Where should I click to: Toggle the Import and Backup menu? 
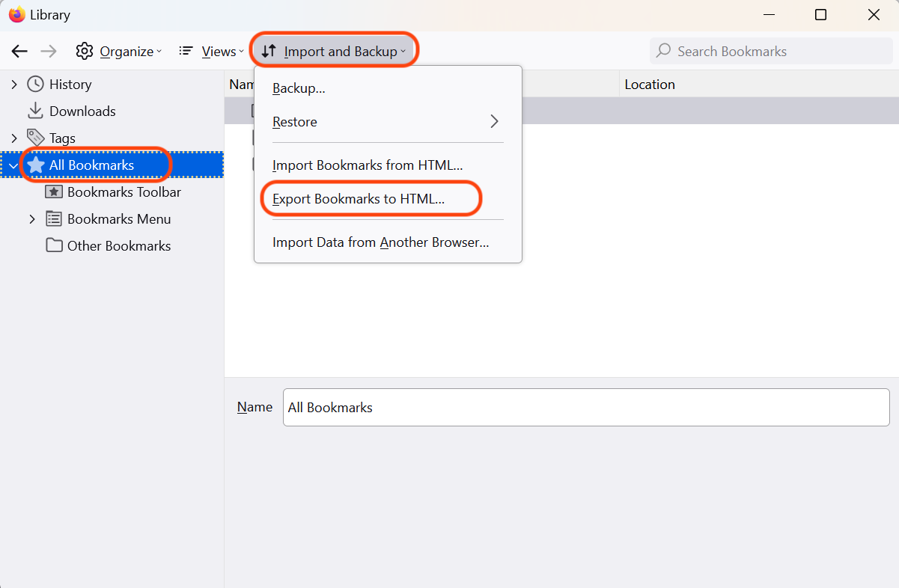(334, 52)
